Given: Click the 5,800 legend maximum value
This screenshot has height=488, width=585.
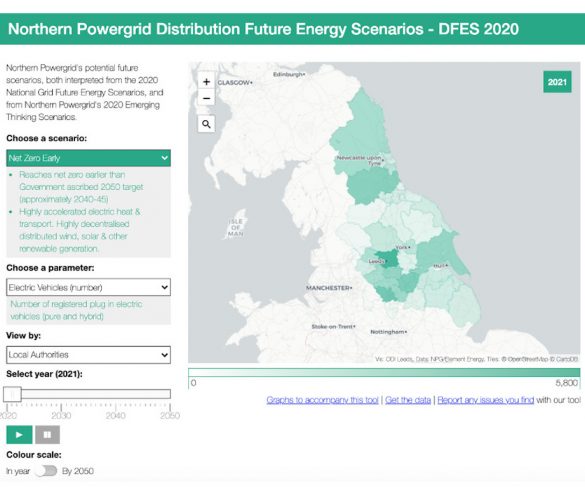Looking at the screenshot, I should pos(566,383).
